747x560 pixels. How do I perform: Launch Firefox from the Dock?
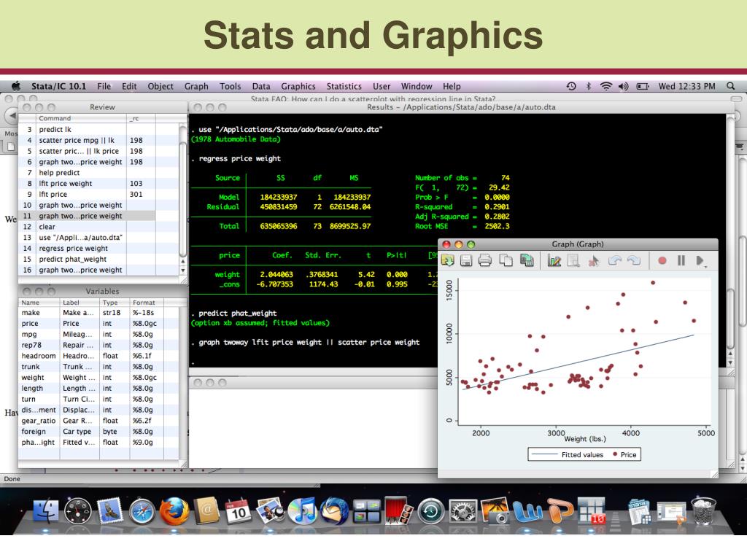point(174,511)
